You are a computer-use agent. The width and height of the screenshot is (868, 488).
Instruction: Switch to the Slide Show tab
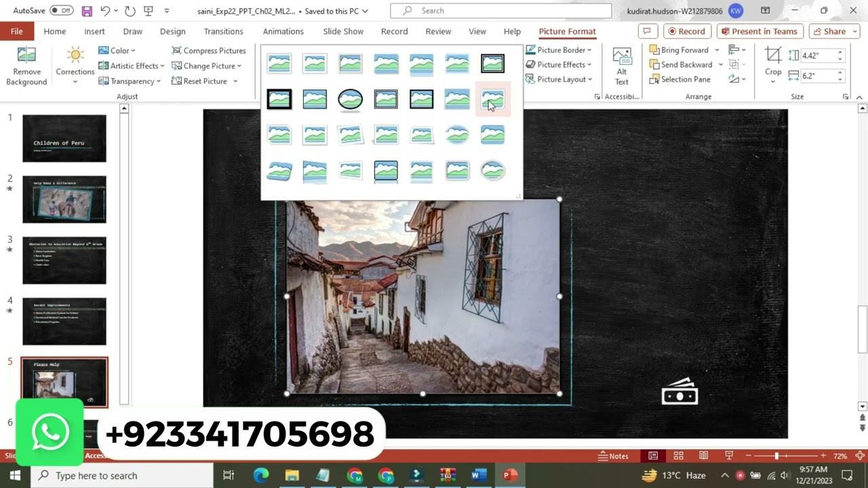point(343,31)
